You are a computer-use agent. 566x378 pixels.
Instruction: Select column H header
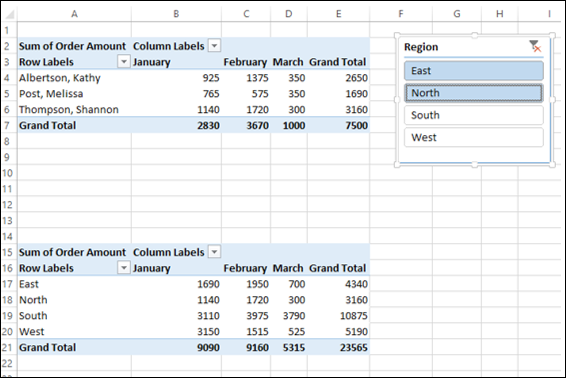(x=500, y=14)
